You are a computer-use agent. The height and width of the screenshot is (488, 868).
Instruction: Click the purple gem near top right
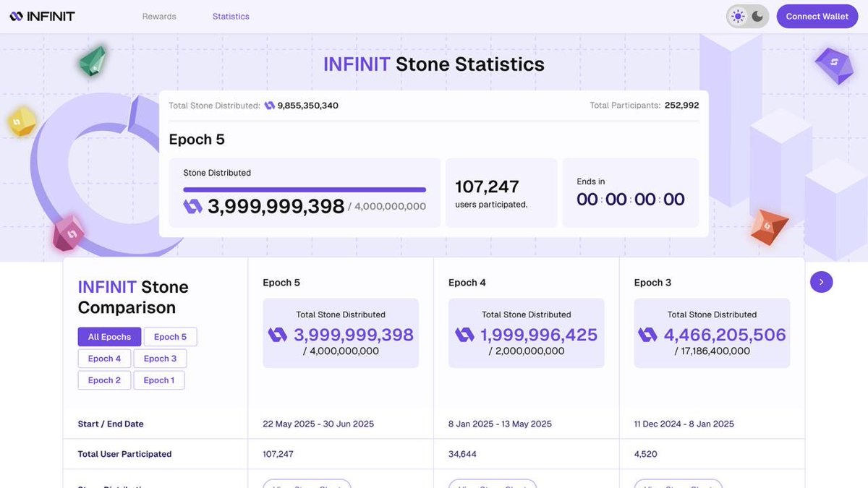(x=833, y=65)
